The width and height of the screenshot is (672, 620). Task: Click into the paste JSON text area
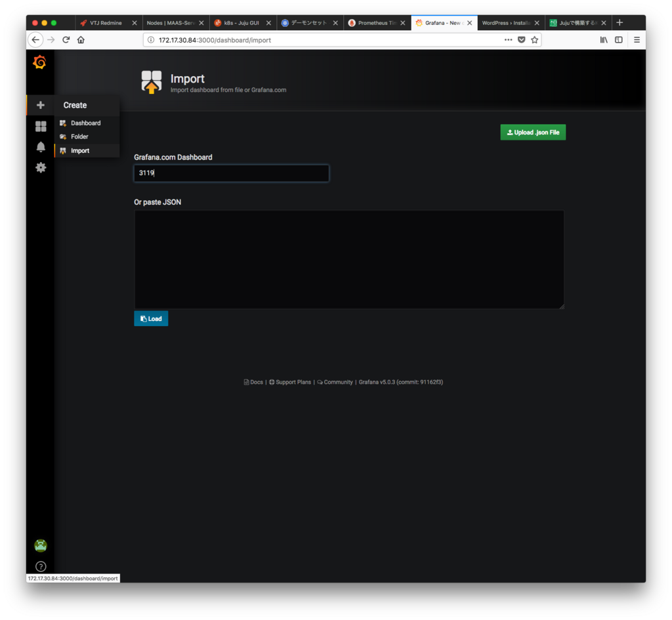(x=349, y=259)
